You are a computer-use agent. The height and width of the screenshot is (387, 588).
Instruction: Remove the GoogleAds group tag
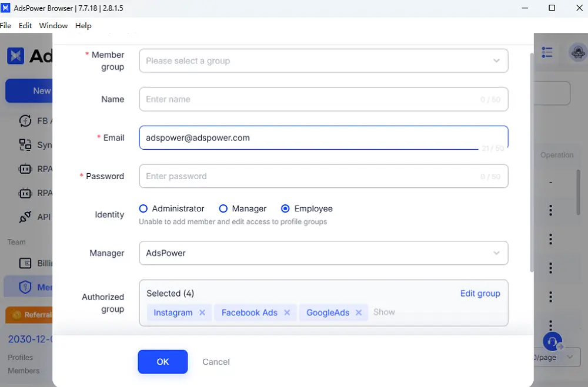(x=359, y=312)
